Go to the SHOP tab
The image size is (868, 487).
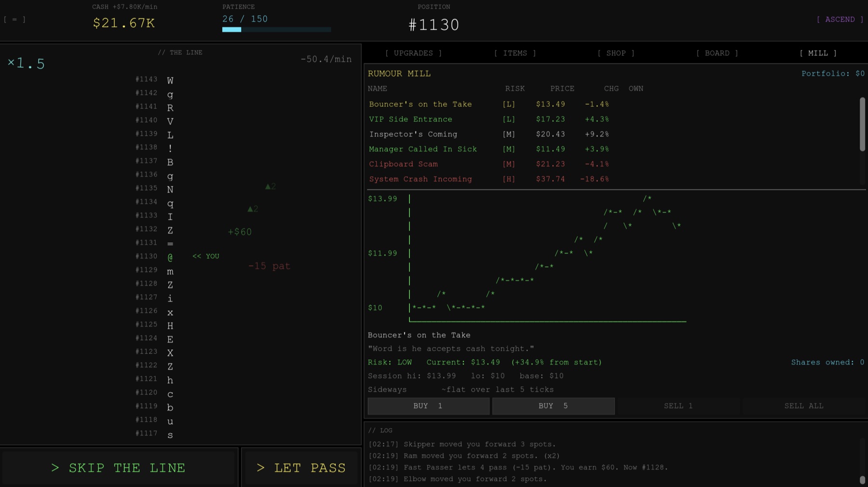616,53
